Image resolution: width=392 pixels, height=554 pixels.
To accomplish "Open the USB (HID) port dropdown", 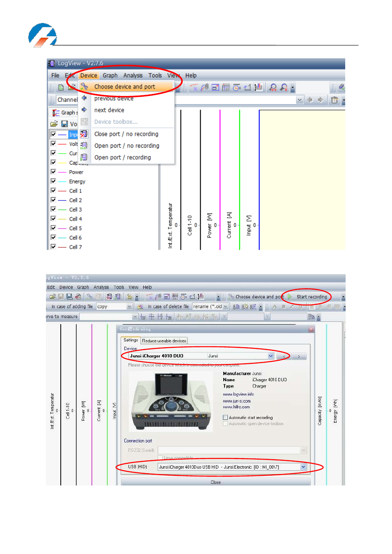I will click(303, 467).
